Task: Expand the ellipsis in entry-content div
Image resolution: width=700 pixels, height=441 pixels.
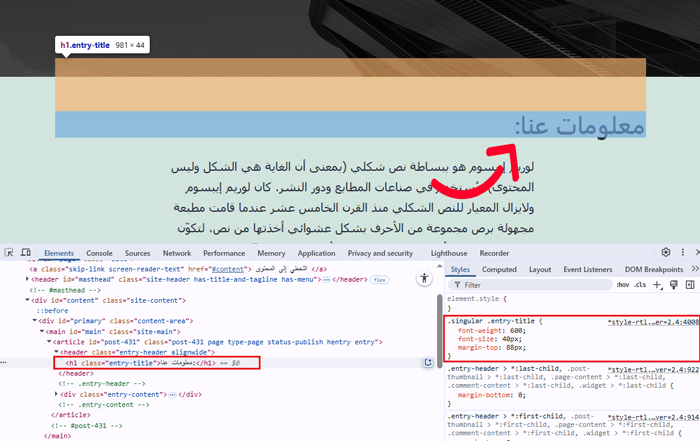Action: [172, 395]
